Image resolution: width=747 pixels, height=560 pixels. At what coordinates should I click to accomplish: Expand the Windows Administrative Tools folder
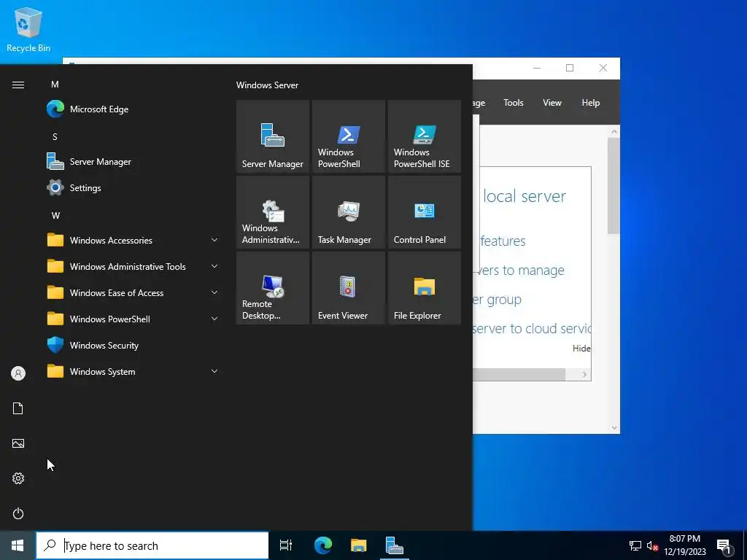[133, 266]
